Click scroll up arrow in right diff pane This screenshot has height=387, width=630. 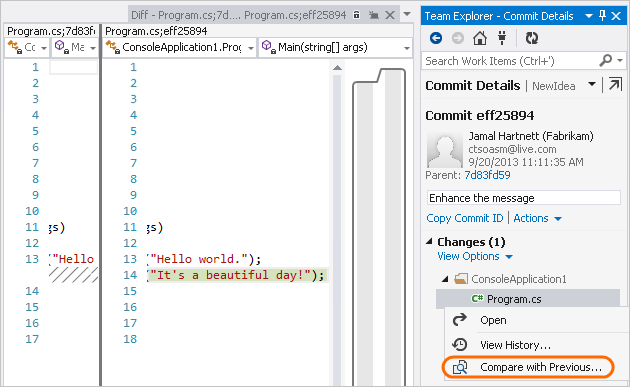click(338, 68)
